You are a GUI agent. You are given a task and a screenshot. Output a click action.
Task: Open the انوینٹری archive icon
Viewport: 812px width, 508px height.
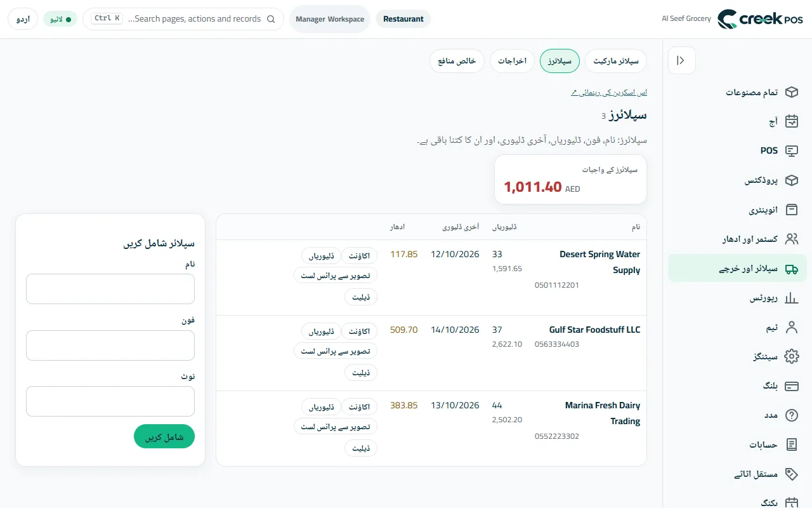coord(791,210)
